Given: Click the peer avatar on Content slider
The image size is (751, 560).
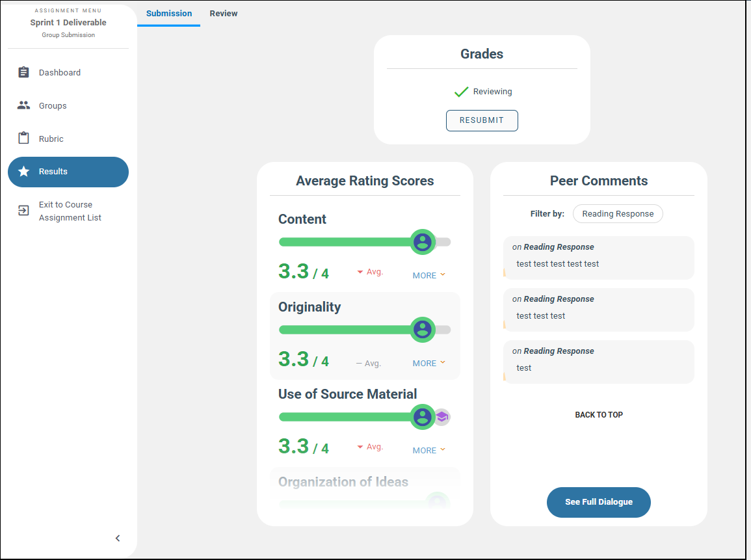Looking at the screenshot, I should [423, 242].
